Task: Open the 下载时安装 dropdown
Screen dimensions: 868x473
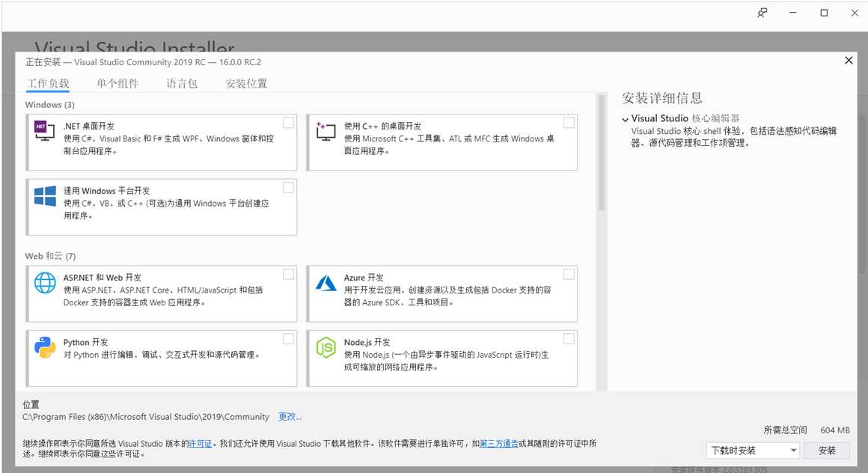Action: [x=752, y=451]
